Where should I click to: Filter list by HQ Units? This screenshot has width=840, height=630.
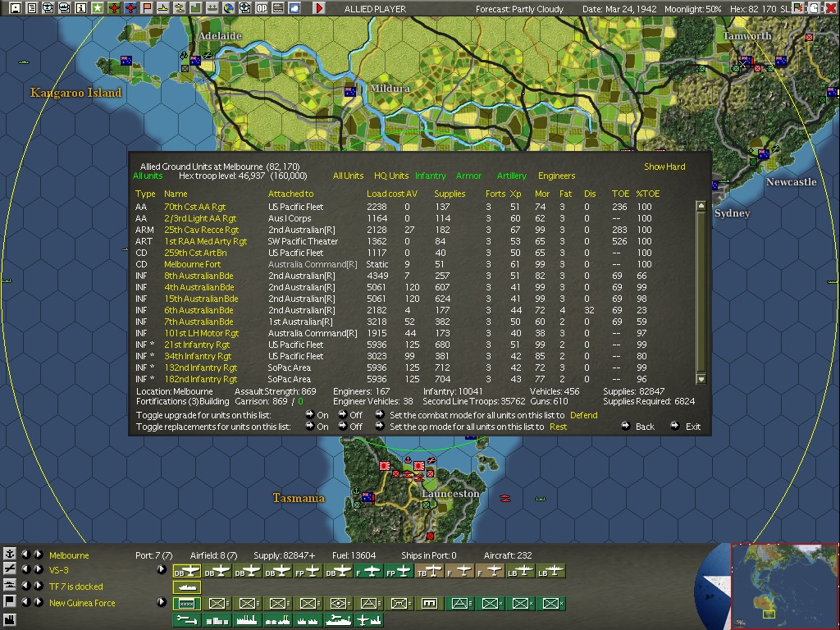point(391,176)
